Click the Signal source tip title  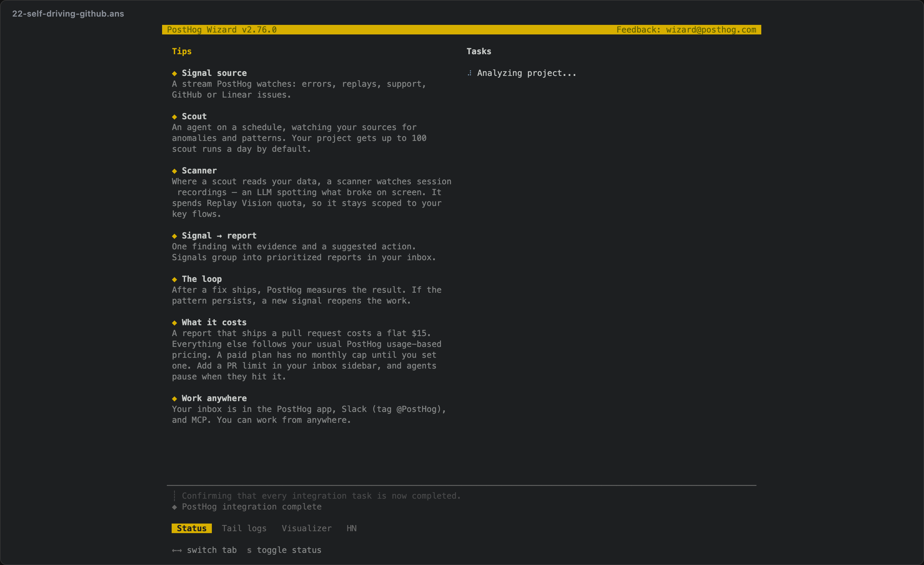point(214,73)
